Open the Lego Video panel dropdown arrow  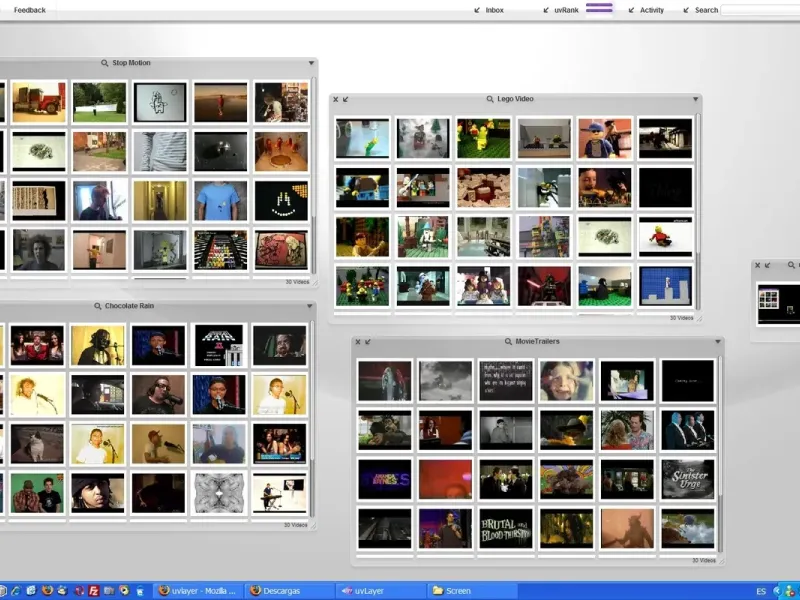695,100
